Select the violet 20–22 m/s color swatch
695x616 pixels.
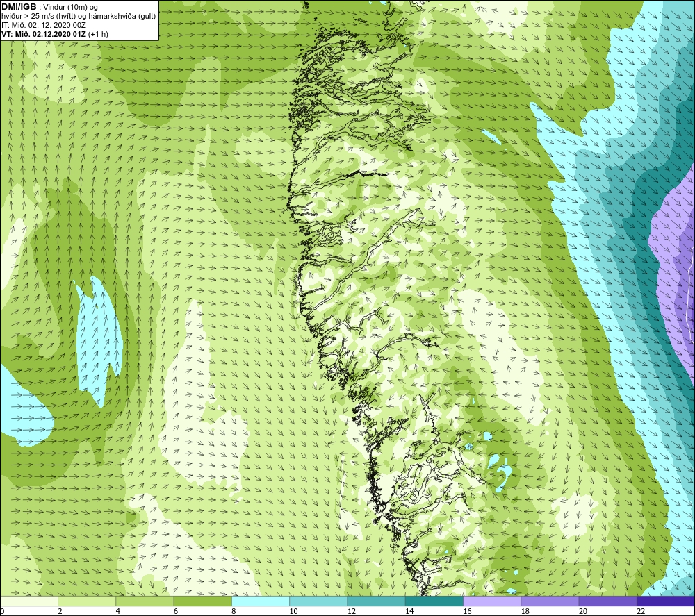tap(608, 601)
